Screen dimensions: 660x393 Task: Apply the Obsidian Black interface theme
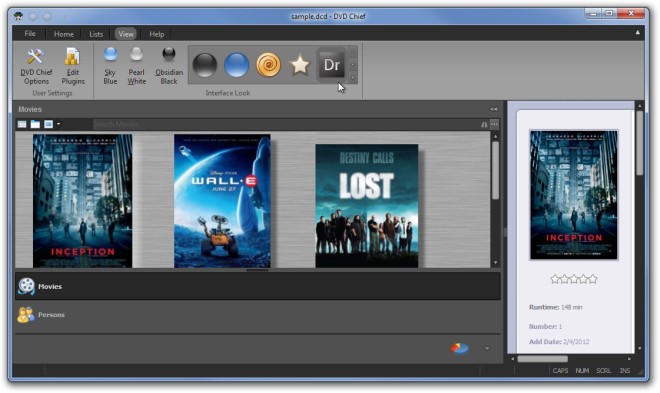169,66
